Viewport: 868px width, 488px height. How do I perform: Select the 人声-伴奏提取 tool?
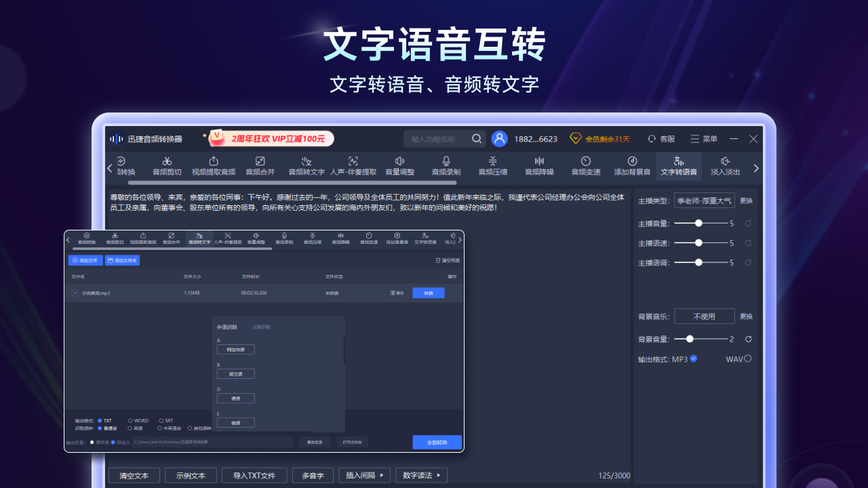tap(353, 167)
